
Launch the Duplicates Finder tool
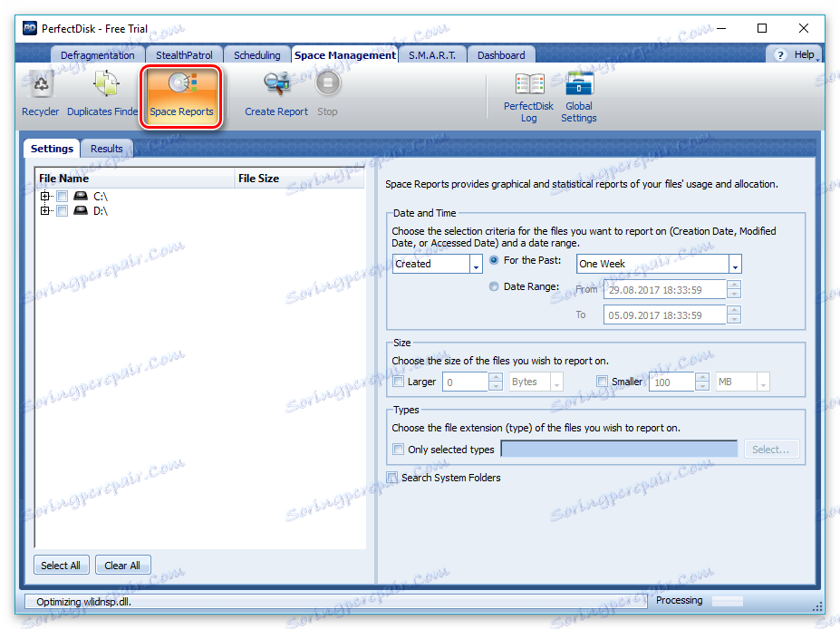pos(102,93)
